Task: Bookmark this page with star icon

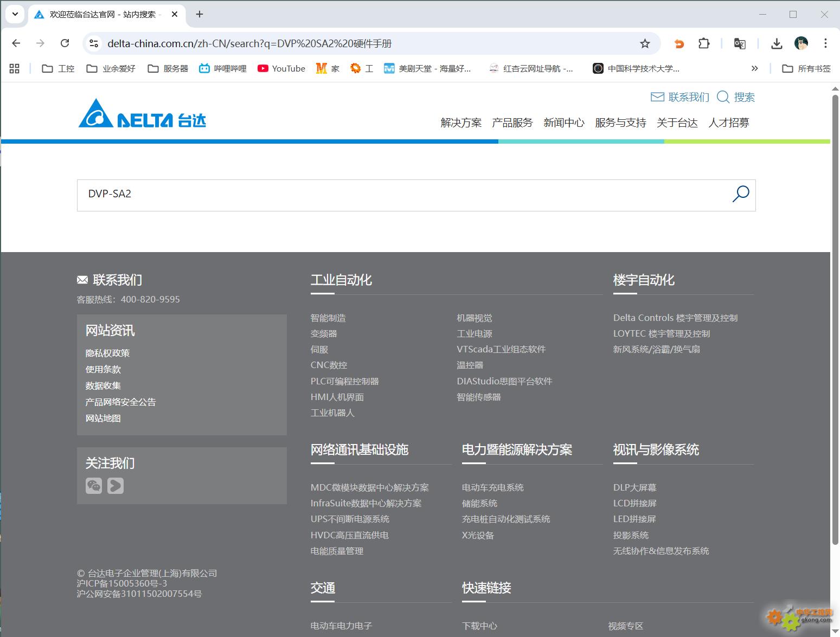Action: [x=645, y=44]
